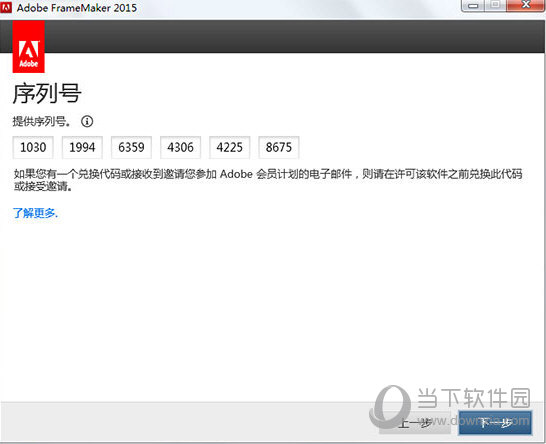Click the Adobe FrameMaker 2015 title text
Viewport: 546px width, 444px height.
tap(77, 8)
